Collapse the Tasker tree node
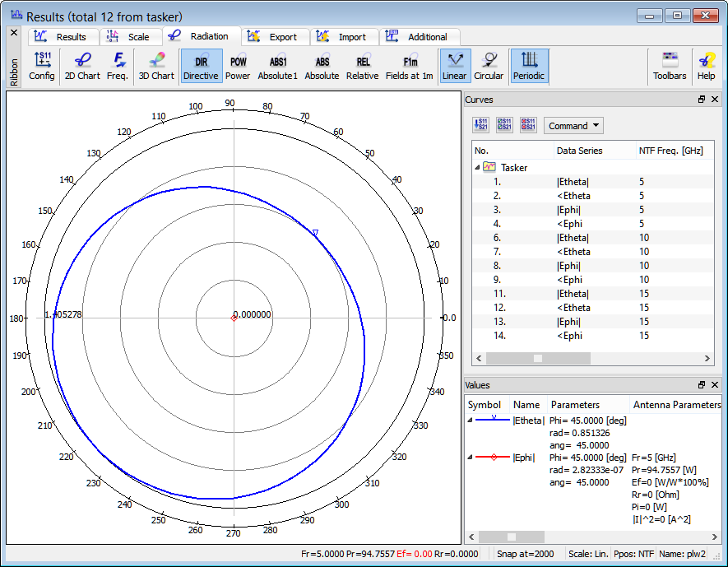Viewport: 728px width, 567px height. coord(478,167)
